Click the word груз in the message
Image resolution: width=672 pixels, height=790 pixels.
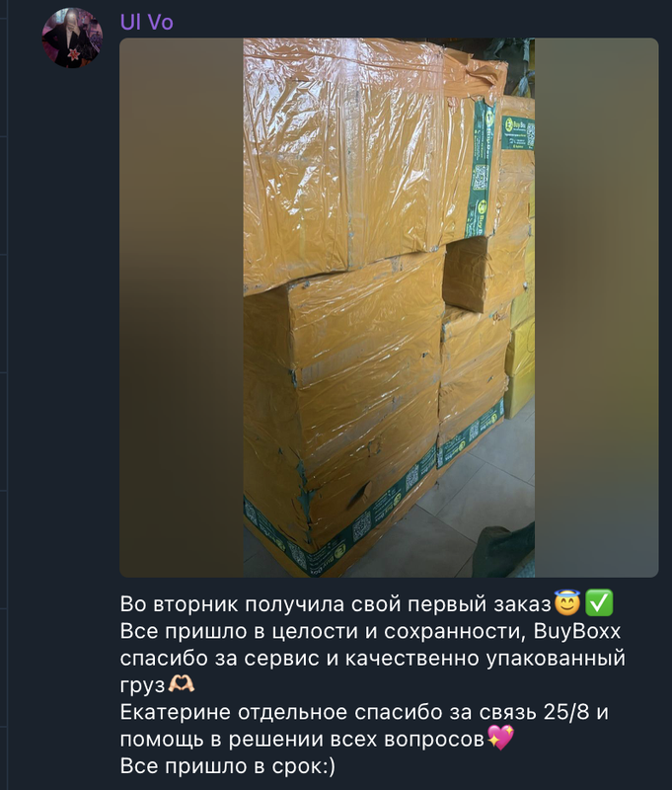click(x=143, y=685)
